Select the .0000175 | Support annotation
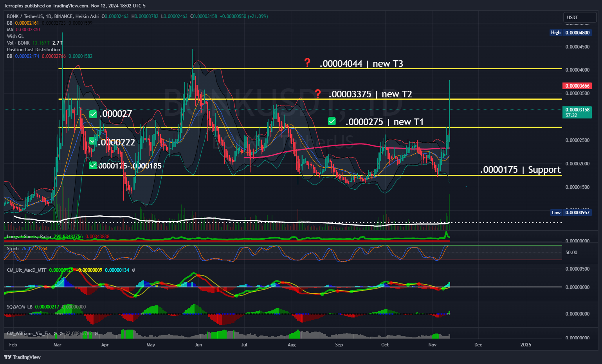The height and width of the screenshot is (364, 602). point(521,170)
